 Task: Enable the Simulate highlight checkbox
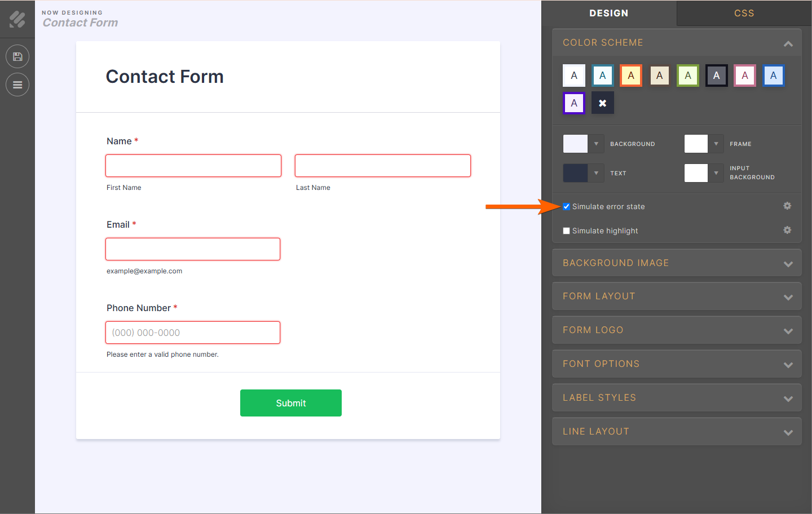(566, 231)
